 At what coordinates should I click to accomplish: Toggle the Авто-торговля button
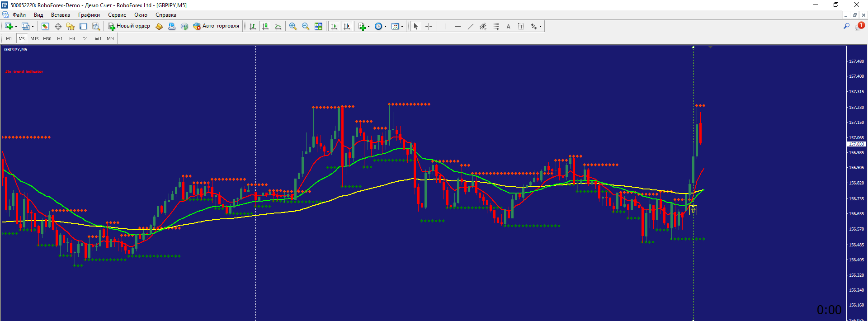tap(216, 26)
